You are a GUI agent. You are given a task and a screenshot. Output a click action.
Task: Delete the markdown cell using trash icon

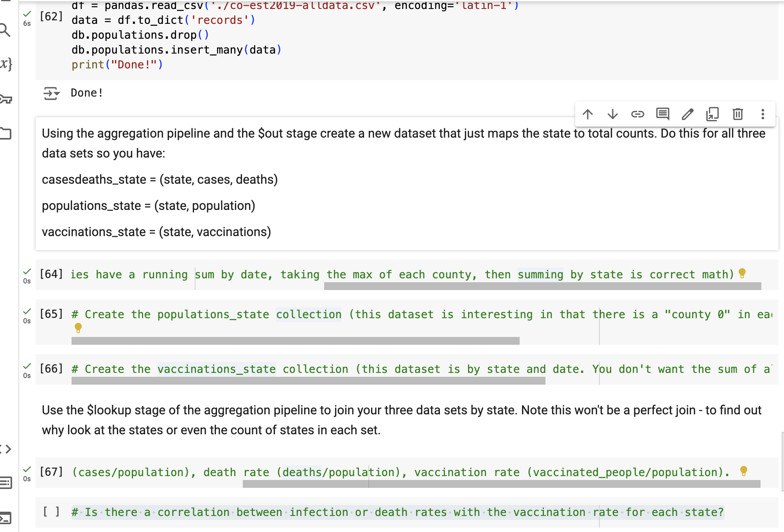pos(738,114)
